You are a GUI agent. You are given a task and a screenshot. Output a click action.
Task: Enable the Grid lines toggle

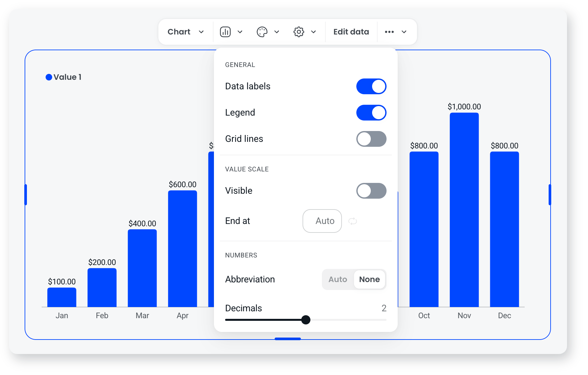pyautogui.click(x=371, y=139)
